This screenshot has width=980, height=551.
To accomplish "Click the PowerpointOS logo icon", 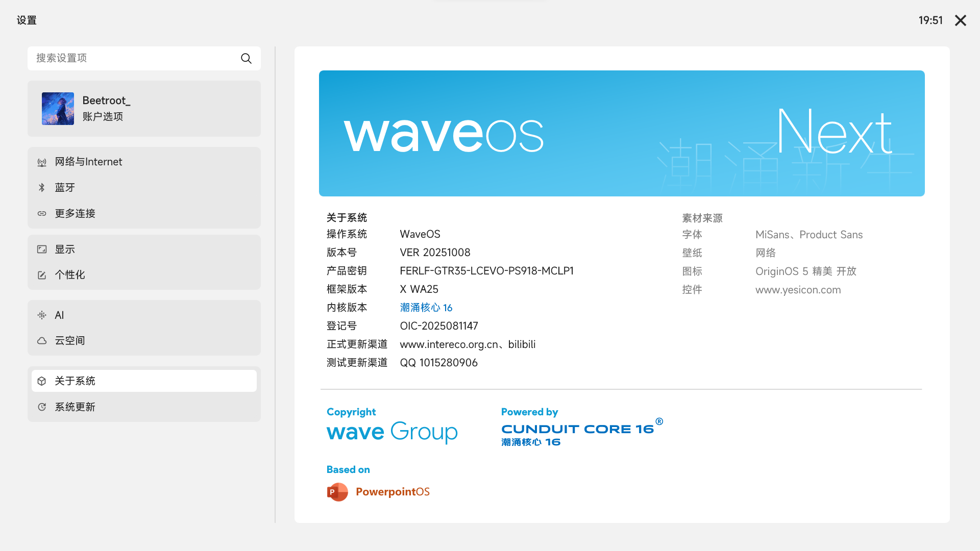I will [337, 492].
